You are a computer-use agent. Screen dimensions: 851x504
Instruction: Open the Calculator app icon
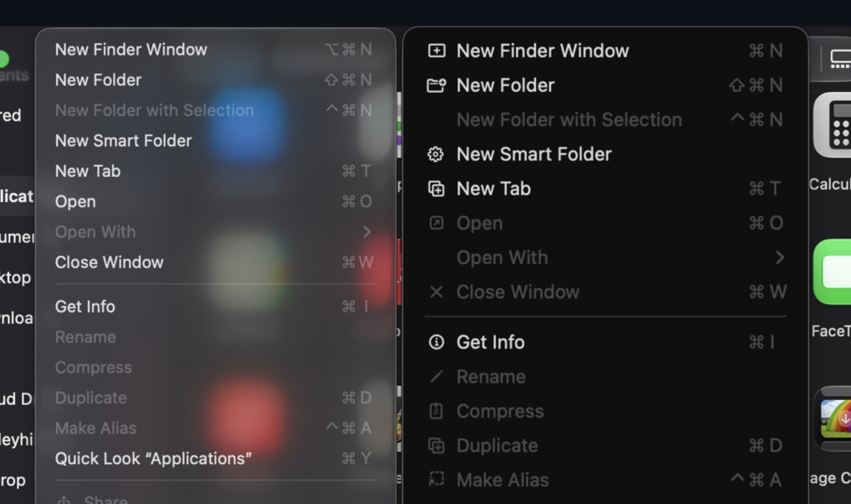(x=832, y=125)
